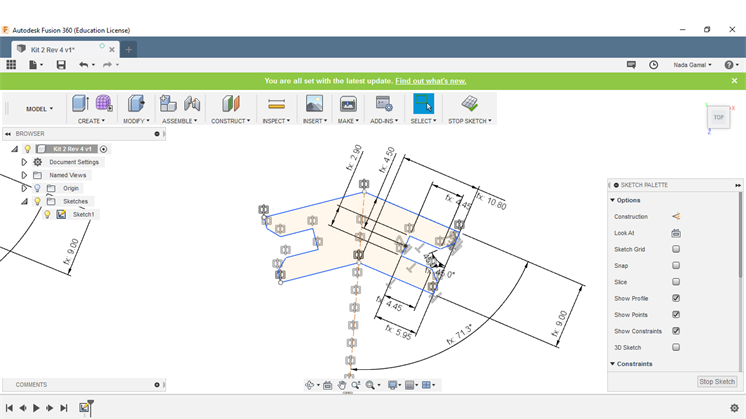746x419 pixels.
Task: Select the Create Form purple icon
Action: [104, 103]
